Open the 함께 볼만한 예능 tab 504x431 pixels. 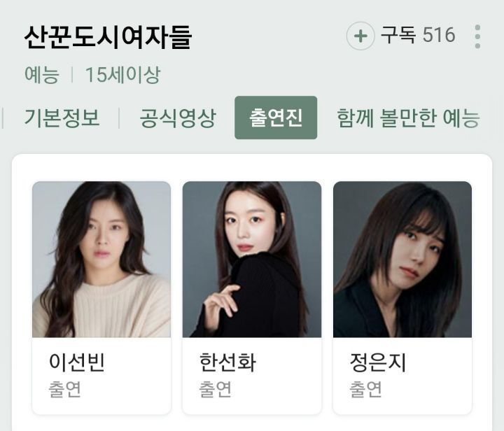(x=408, y=118)
